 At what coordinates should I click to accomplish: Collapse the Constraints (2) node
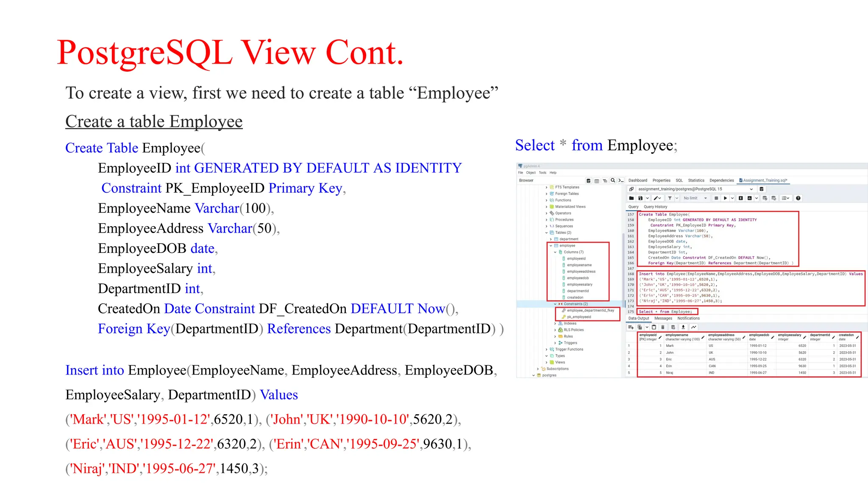tap(555, 304)
